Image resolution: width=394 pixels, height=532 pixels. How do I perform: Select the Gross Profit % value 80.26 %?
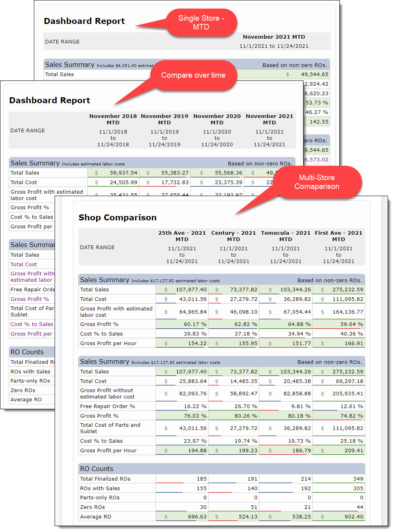(x=246, y=416)
